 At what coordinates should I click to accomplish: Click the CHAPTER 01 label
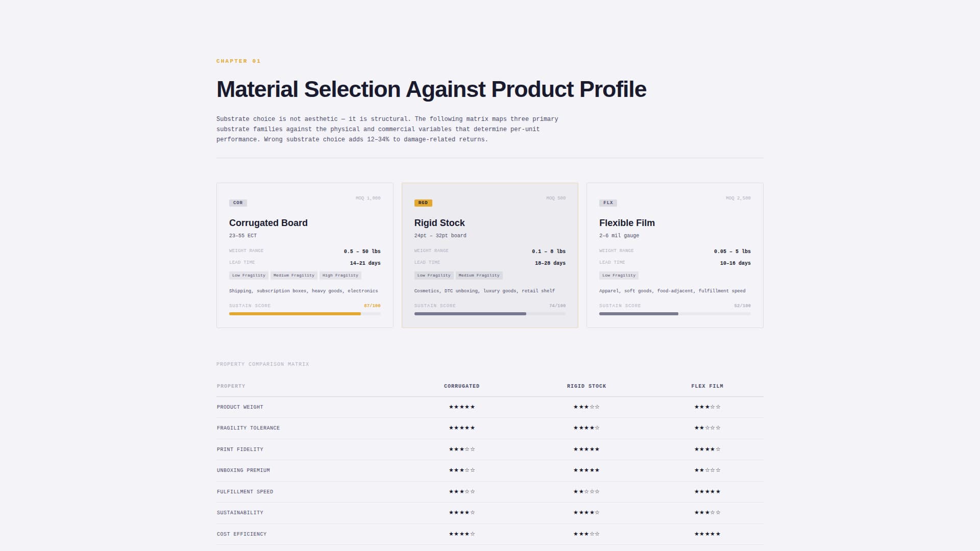click(238, 61)
